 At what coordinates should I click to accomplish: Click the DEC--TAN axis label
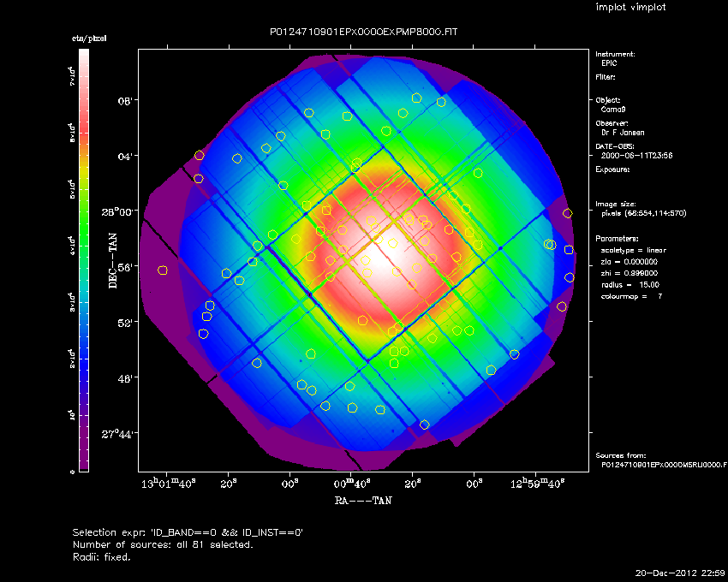click(113, 261)
